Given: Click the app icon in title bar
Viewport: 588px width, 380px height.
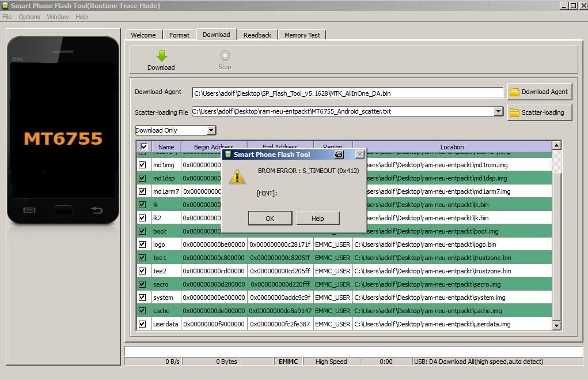Looking at the screenshot, I should [x=5, y=5].
